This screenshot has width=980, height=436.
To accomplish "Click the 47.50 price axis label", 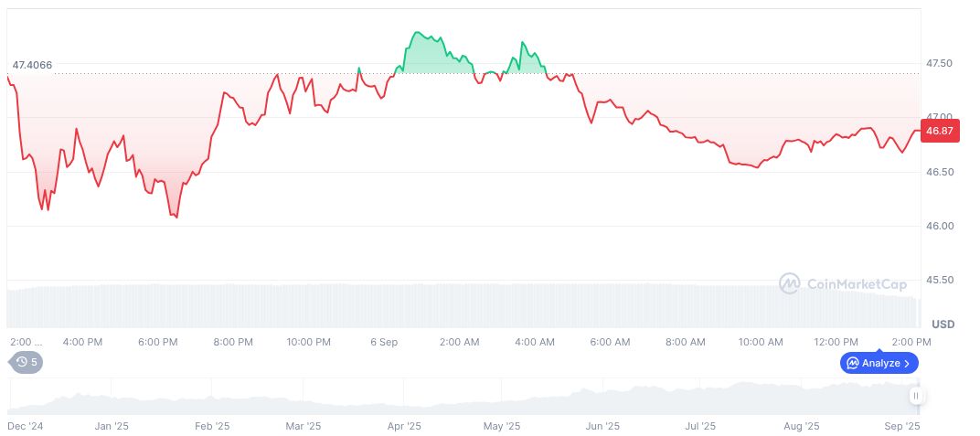I will [x=940, y=64].
